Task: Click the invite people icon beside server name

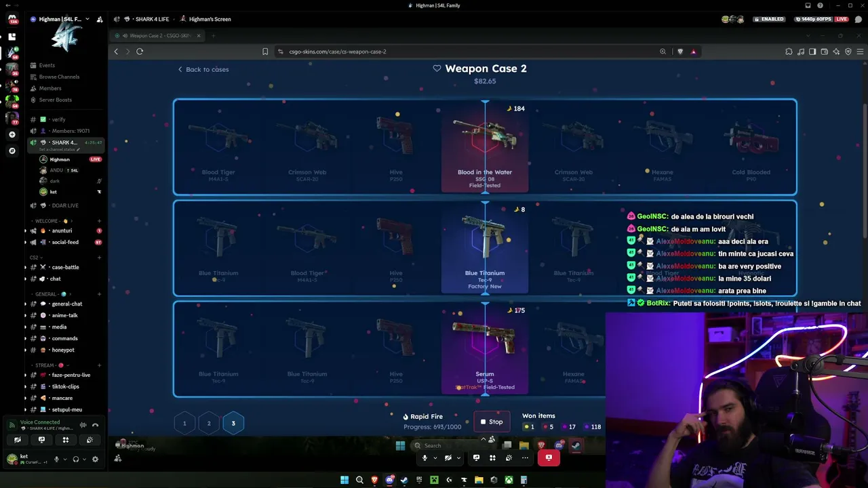Action: coord(100,19)
